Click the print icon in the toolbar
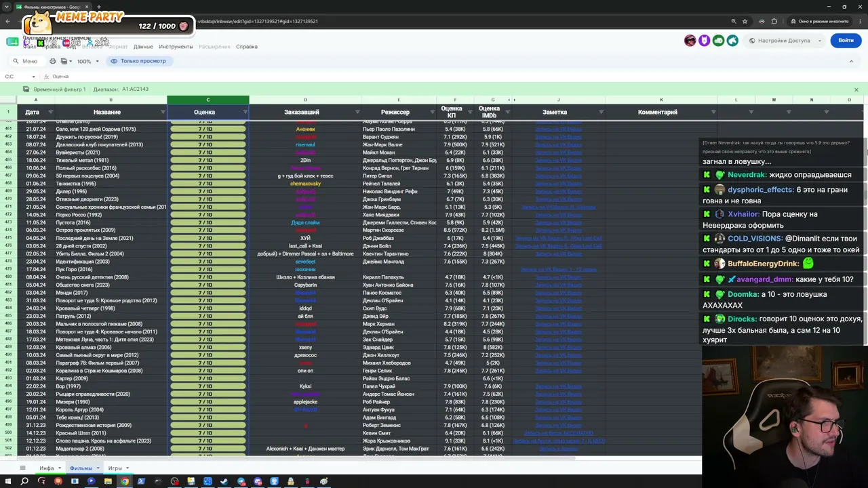This screenshot has height=488, width=868. 53,61
